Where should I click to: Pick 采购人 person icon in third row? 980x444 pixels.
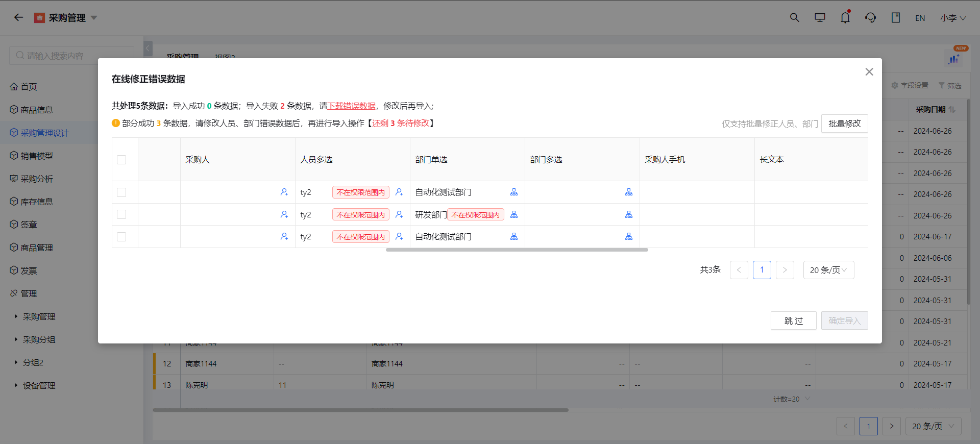click(x=284, y=236)
